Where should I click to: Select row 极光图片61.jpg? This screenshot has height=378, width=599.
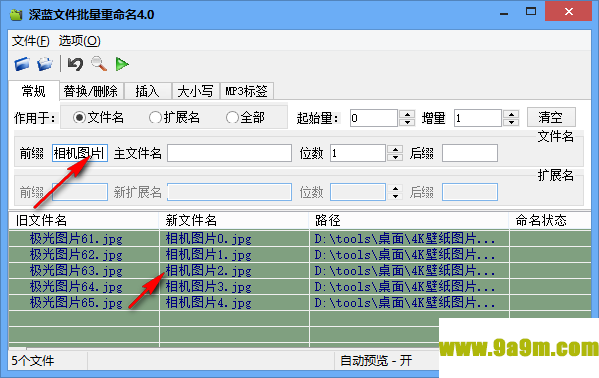tap(300, 239)
